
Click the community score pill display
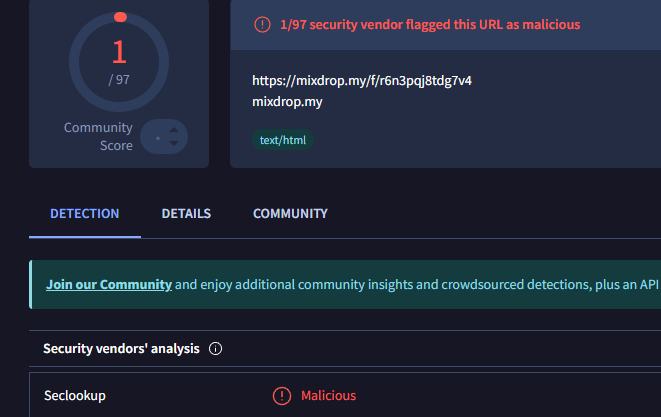(x=163, y=137)
